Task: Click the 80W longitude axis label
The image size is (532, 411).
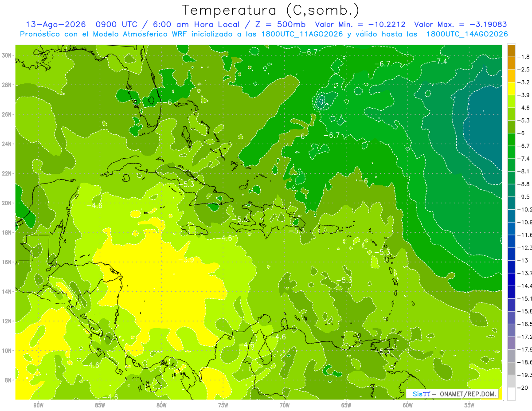Action: 161,405
